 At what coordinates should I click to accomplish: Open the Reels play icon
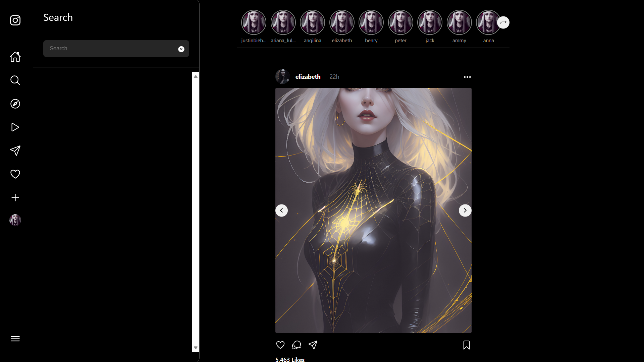15,127
